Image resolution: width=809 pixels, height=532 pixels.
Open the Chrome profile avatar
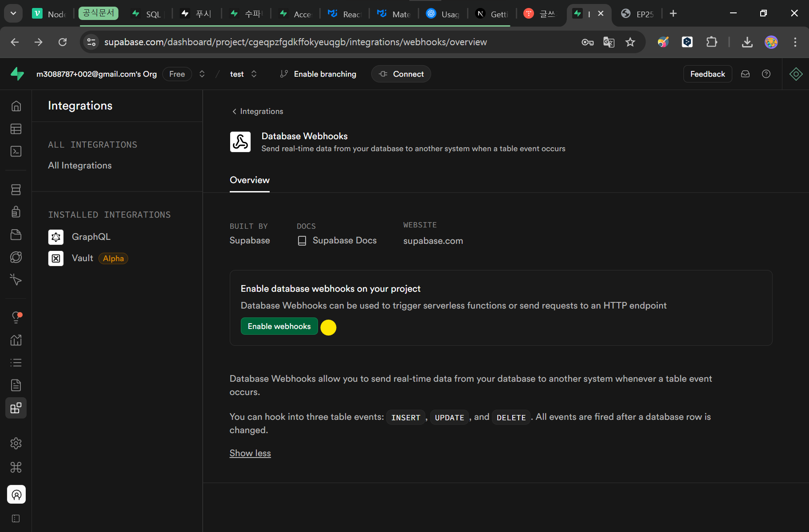tap(771, 42)
